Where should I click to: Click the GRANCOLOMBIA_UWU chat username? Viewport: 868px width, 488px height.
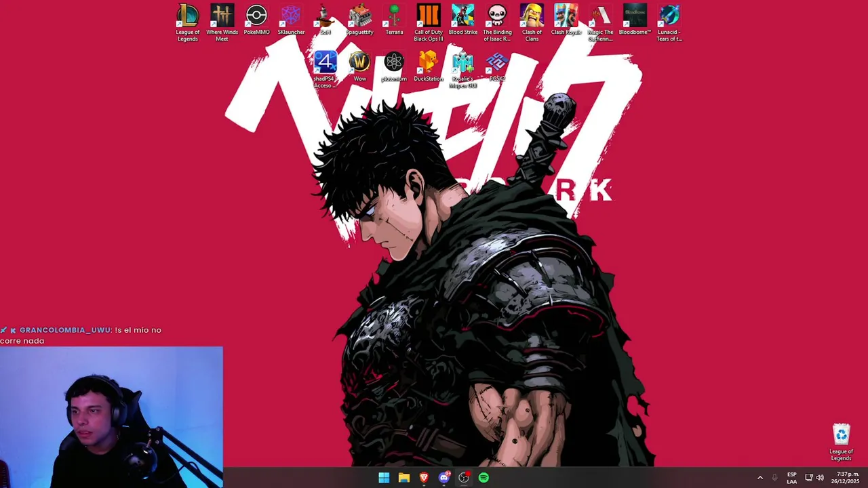click(66, 330)
